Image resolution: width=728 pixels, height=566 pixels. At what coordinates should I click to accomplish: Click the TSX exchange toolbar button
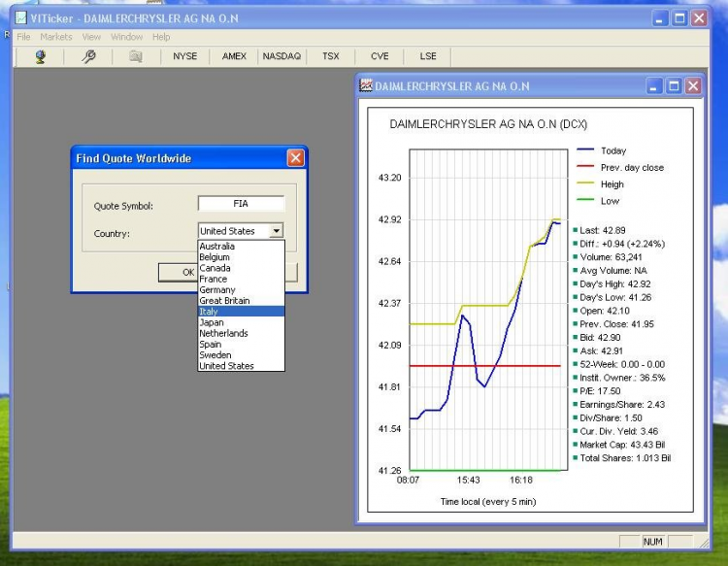(x=331, y=56)
